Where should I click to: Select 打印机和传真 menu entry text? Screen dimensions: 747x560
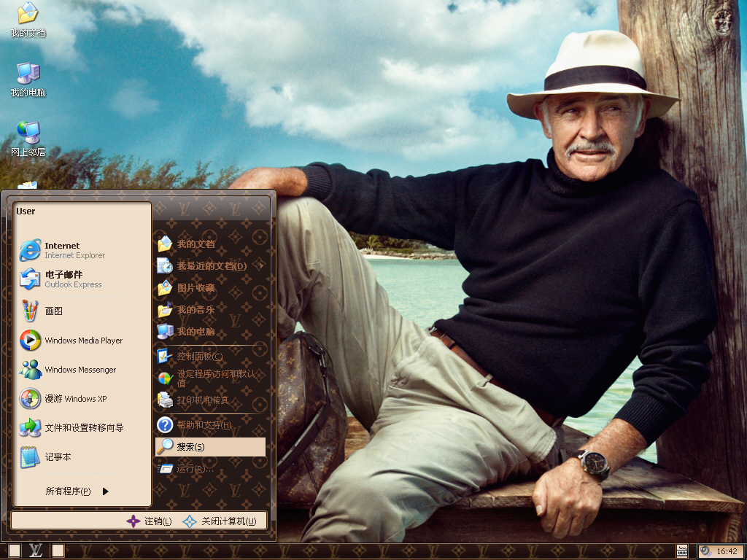pyautogui.click(x=203, y=400)
